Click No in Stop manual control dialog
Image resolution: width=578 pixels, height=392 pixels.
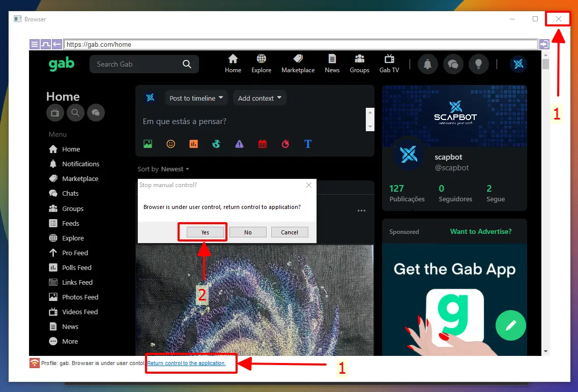click(248, 232)
